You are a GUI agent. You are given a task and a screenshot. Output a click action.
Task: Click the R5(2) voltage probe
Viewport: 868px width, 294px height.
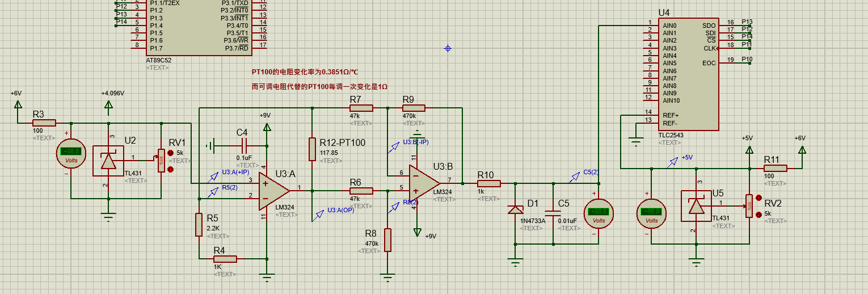coord(213,192)
